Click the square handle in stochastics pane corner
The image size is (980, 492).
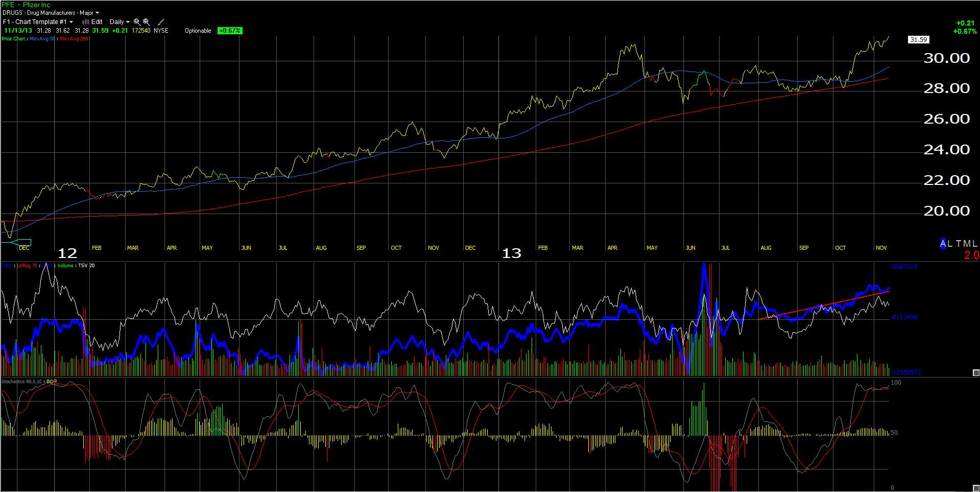tap(976, 488)
